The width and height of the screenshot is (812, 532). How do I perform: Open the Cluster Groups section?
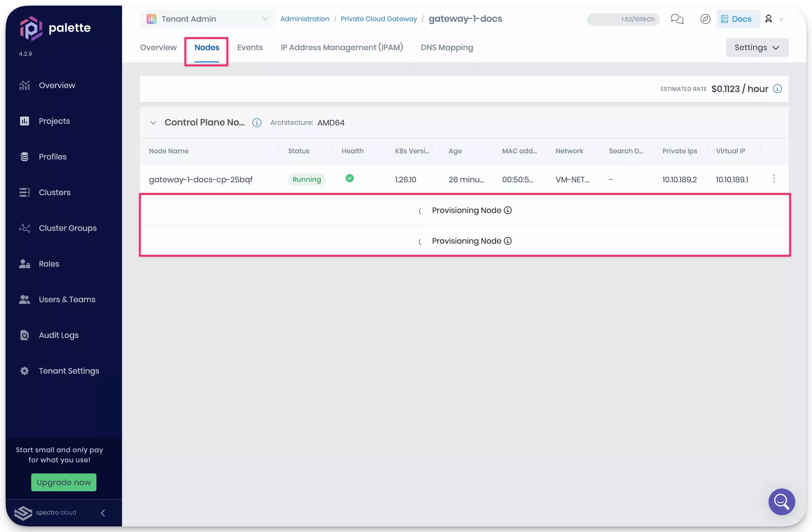[67, 228]
